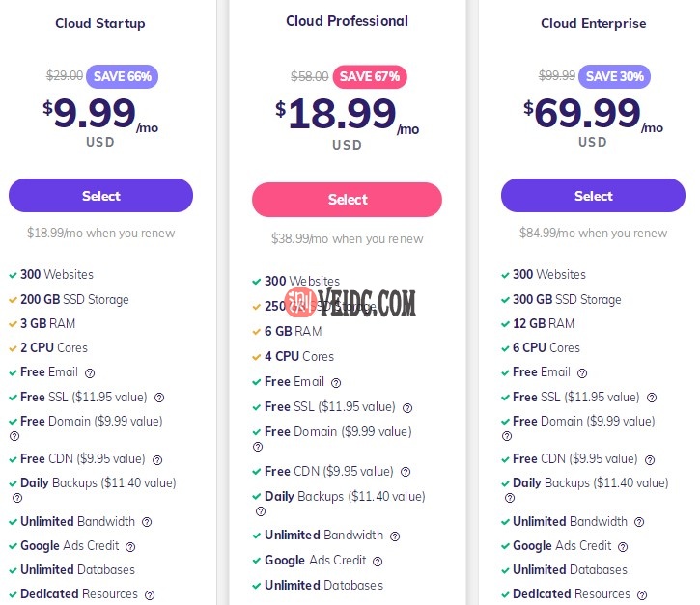The width and height of the screenshot is (700, 605).
Task: Choose the pink Cloud Professional Select button
Action: pos(347,200)
